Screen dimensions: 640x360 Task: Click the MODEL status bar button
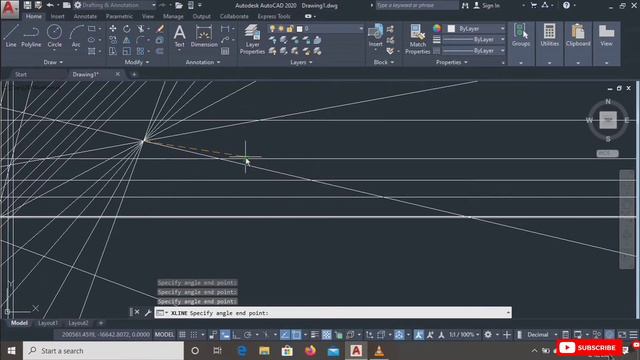click(x=164, y=335)
